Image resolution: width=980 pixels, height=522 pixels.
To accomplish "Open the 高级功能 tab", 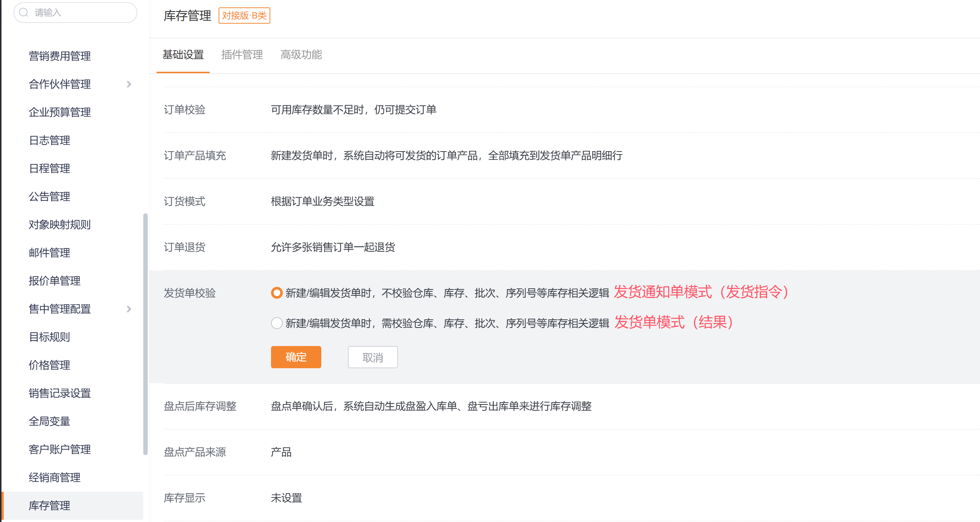I will 301,55.
